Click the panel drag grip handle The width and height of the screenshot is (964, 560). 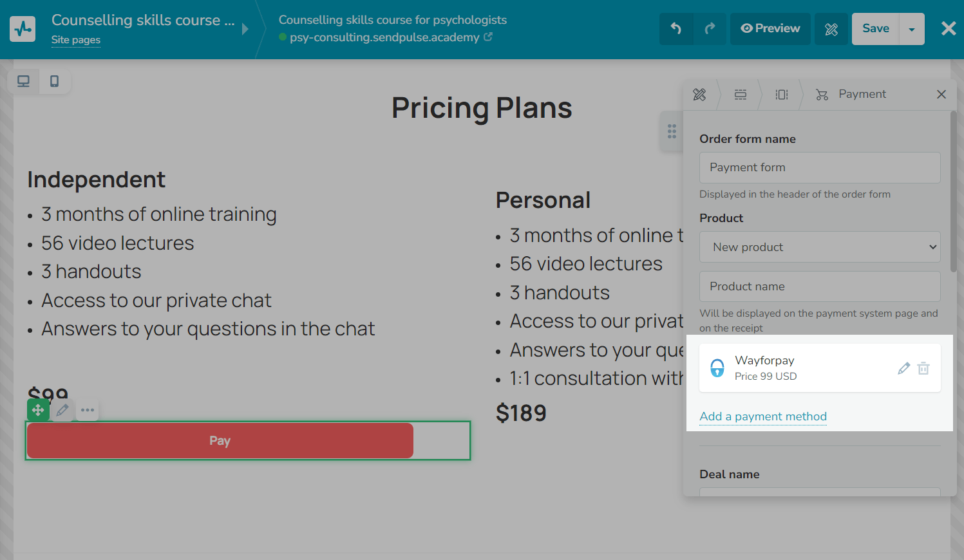(x=672, y=131)
